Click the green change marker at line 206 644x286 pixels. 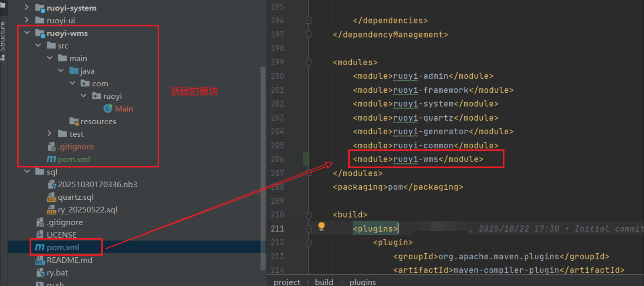[306, 159]
